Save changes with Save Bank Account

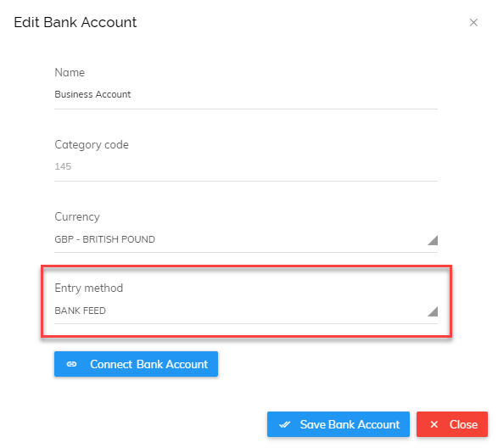(x=339, y=424)
